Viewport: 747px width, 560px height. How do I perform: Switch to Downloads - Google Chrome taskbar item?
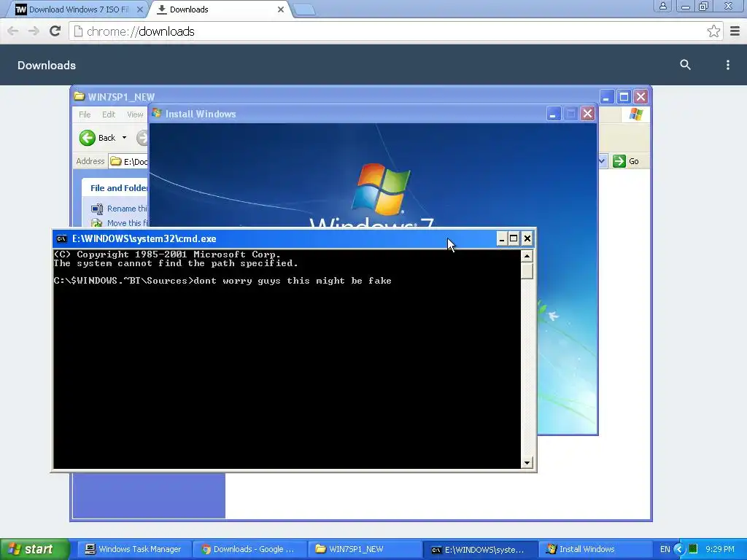coord(249,549)
